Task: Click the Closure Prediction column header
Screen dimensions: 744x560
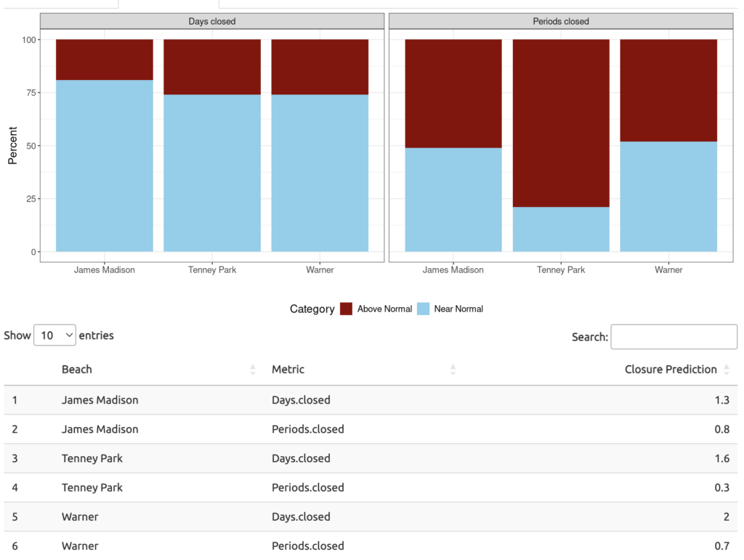Action: [670, 370]
